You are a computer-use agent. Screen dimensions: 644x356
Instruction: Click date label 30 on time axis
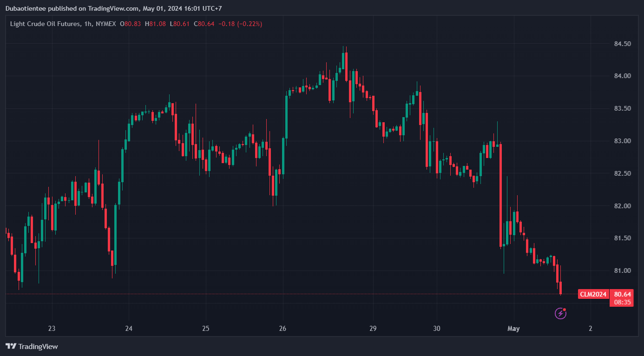[x=436, y=329]
